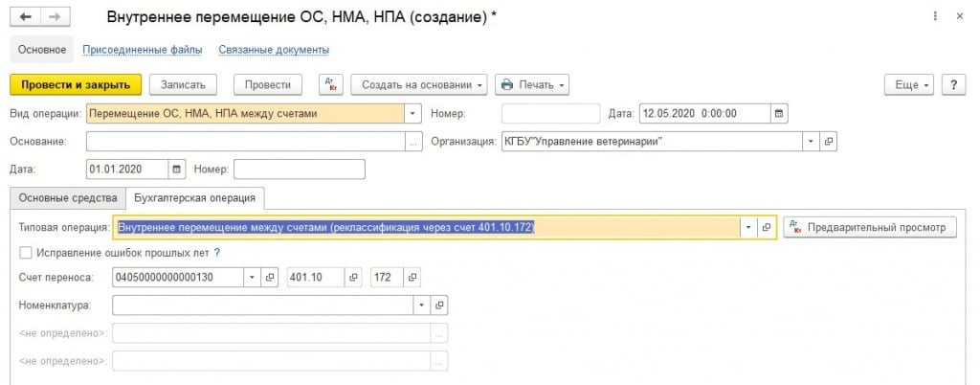Open Связанные документы link
This screenshot has height=385, width=980.
(274, 49)
